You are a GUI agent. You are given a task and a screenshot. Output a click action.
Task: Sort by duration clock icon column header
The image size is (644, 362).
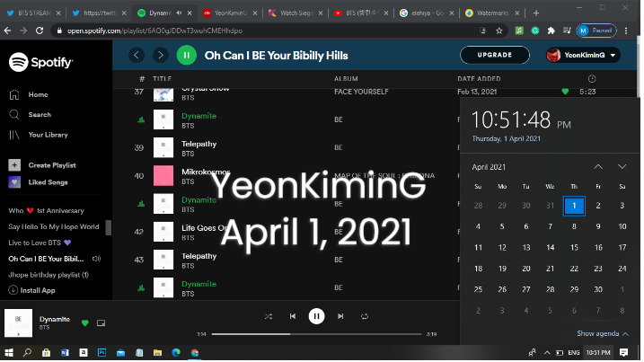tap(594, 79)
